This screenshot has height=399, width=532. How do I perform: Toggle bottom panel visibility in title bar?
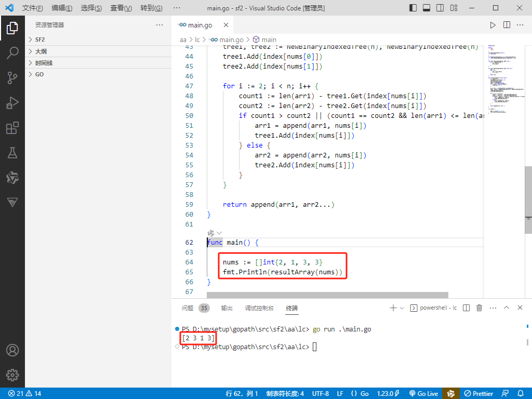[x=427, y=8]
